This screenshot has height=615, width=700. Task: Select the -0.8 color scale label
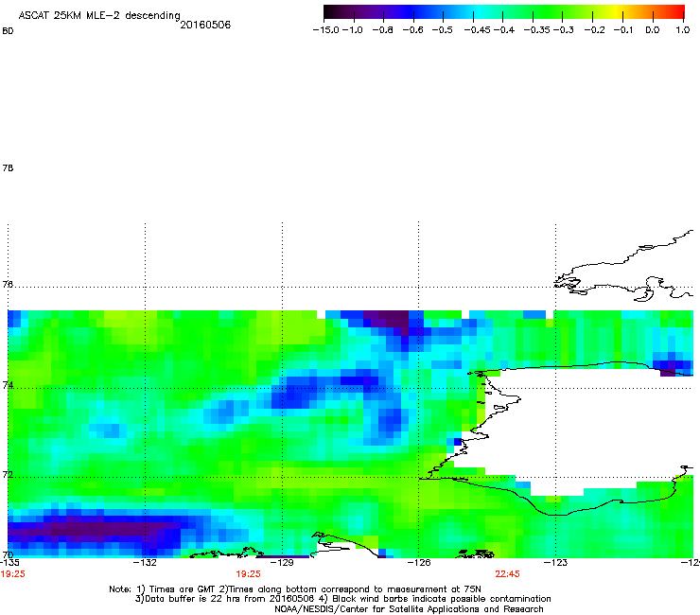point(382,30)
